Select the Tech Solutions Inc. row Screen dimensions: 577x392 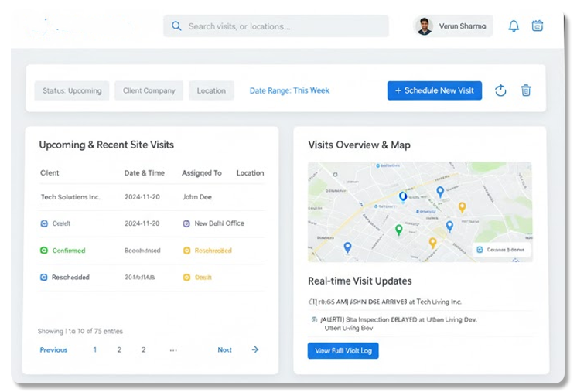click(x=70, y=197)
